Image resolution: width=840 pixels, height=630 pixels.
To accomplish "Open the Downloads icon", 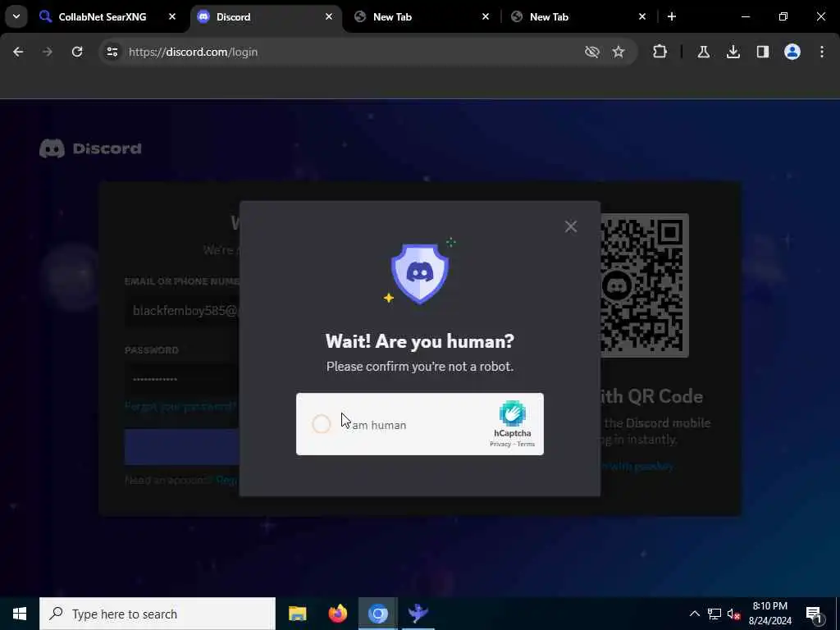I will click(733, 52).
